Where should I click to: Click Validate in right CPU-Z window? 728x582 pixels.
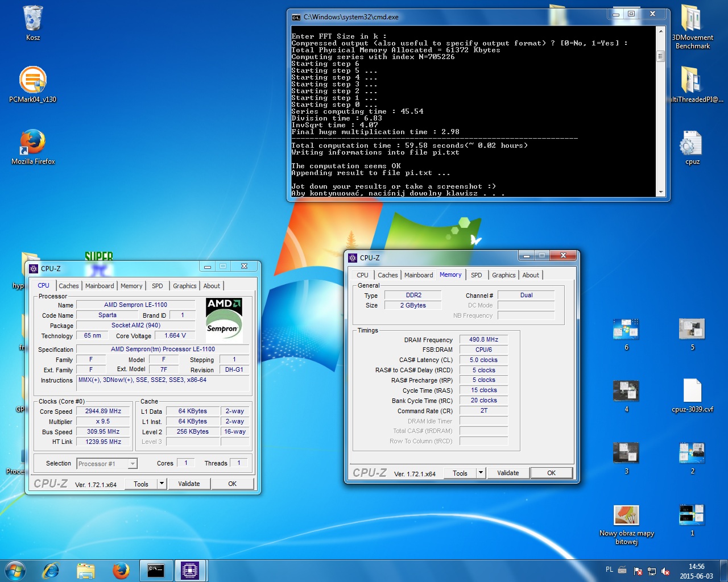tap(508, 473)
